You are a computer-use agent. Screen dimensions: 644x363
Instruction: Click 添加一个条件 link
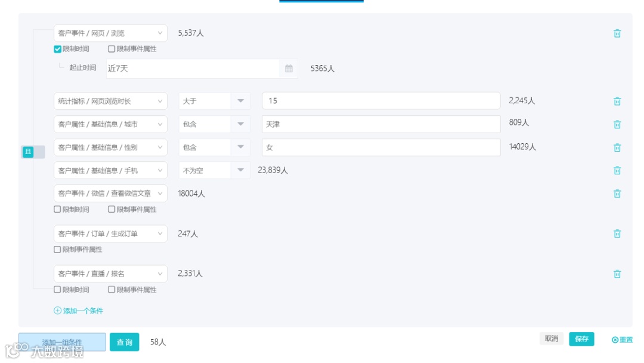(79, 310)
